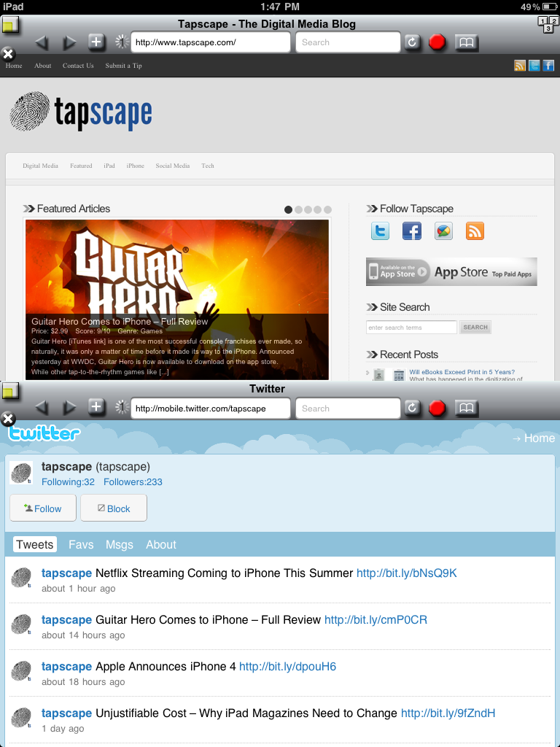Click the site SEARCH button
The image size is (560, 747).
point(475,328)
